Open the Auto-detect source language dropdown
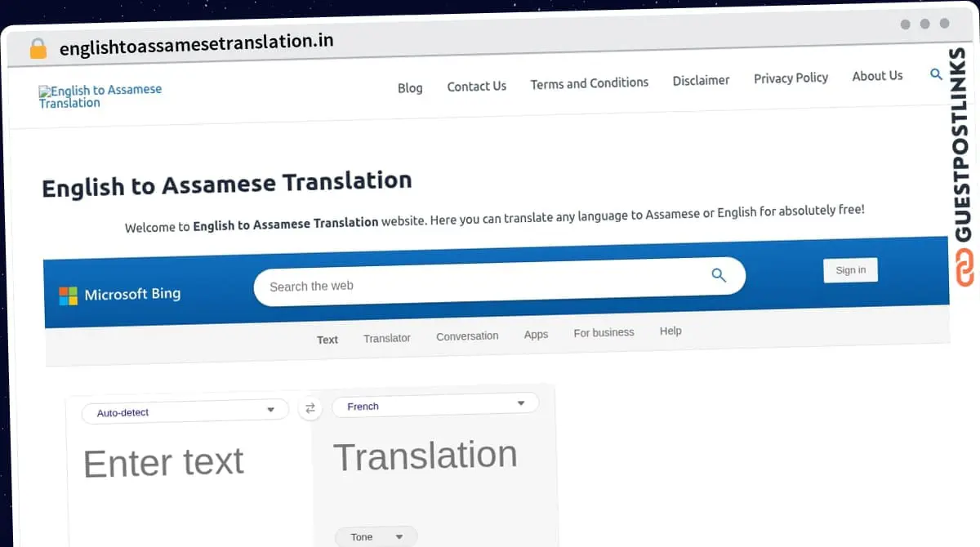The image size is (980, 547). point(185,411)
